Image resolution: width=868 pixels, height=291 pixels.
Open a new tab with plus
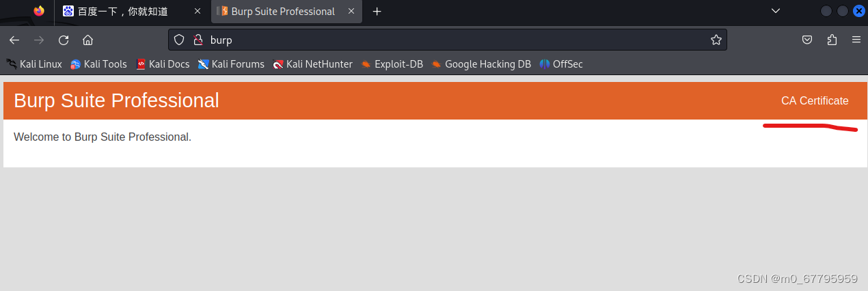point(377,12)
